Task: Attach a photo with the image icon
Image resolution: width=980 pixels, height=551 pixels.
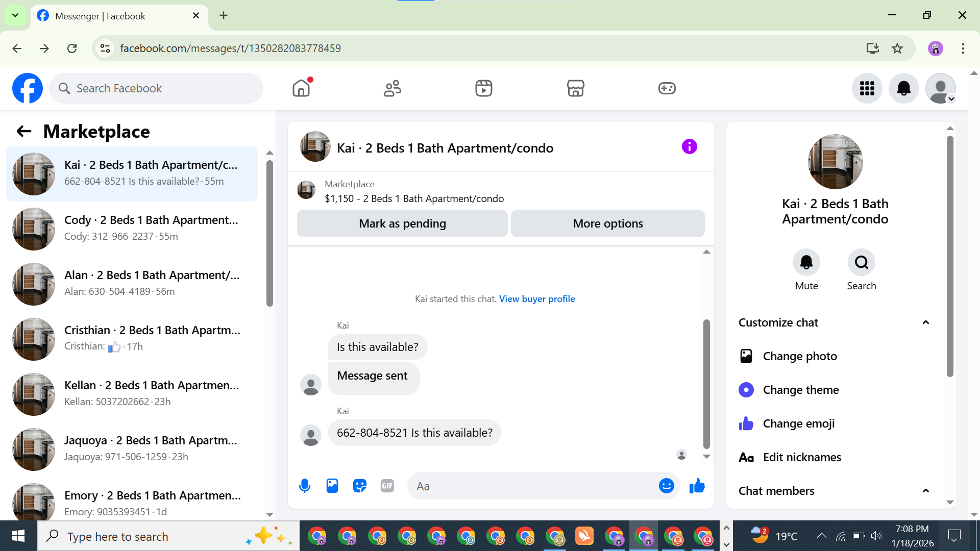Action: (332, 486)
